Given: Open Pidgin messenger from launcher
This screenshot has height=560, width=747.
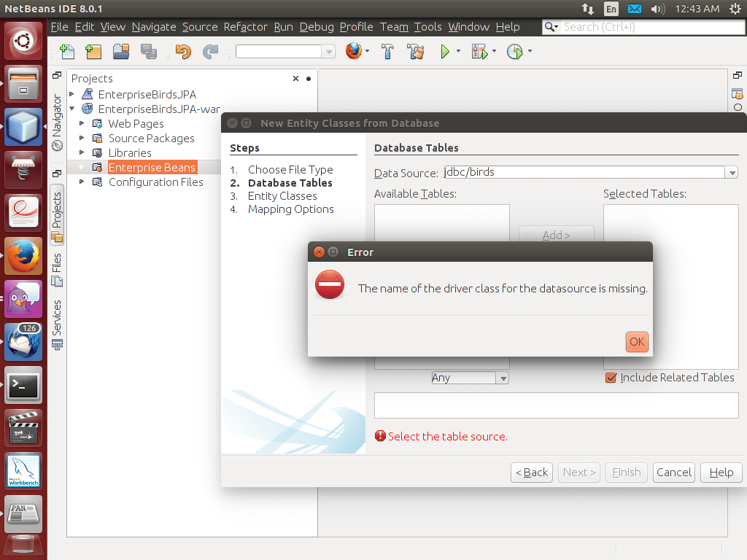Looking at the screenshot, I should [23, 299].
